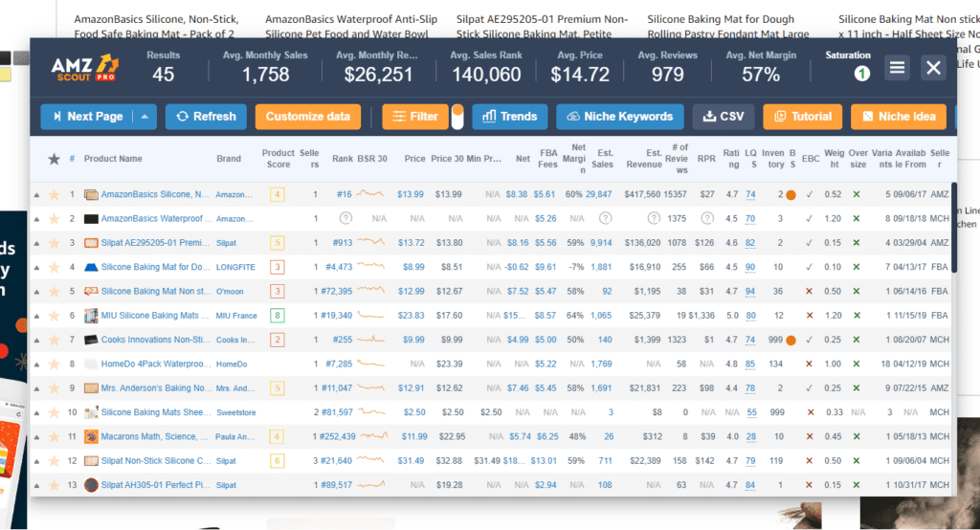Sort by the Rating column header
The width and height of the screenshot is (980, 530).
tap(731, 159)
